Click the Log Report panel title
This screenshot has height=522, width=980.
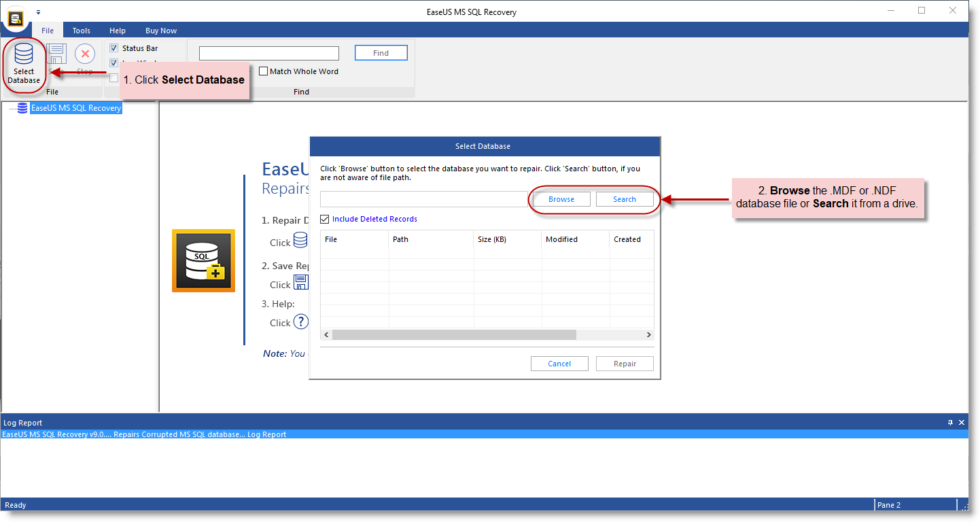pos(23,423)
